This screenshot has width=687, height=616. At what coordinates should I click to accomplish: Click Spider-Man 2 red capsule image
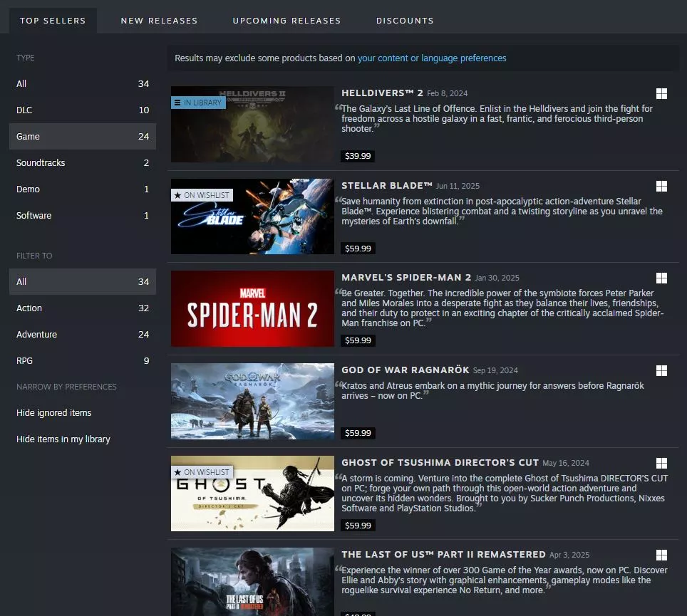click(x=252, y=308)
